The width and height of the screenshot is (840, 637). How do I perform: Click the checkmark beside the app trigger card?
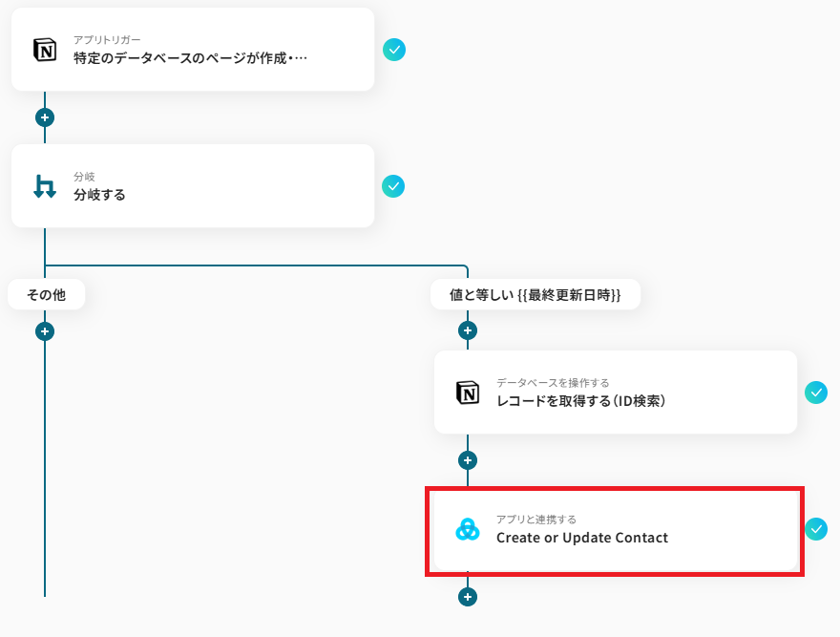(394, 50)
